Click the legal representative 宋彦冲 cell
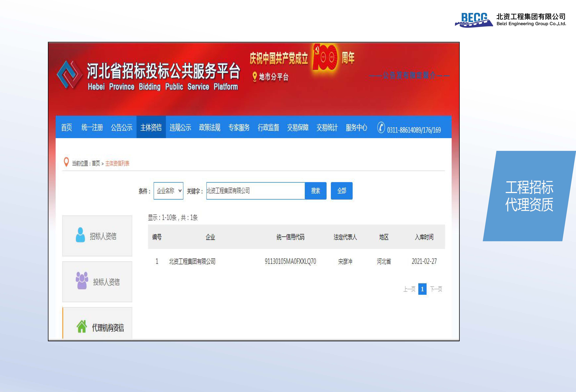576x392 pixels. tap(345, 262)
